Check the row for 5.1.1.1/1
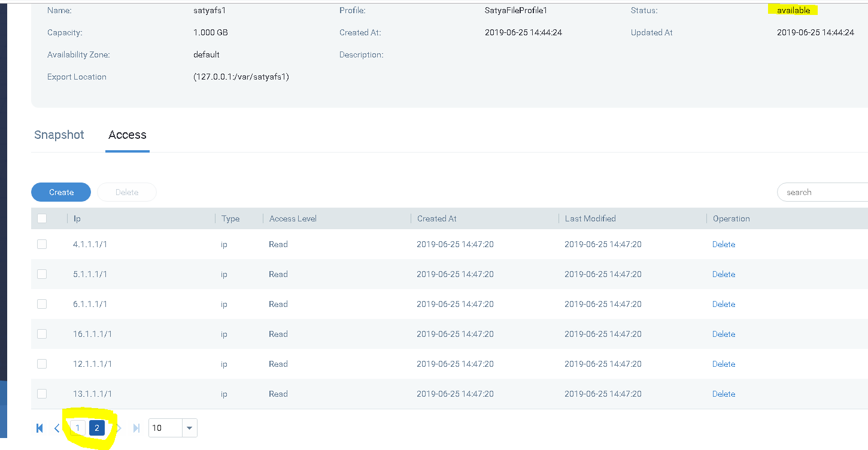 click(41, 274)
